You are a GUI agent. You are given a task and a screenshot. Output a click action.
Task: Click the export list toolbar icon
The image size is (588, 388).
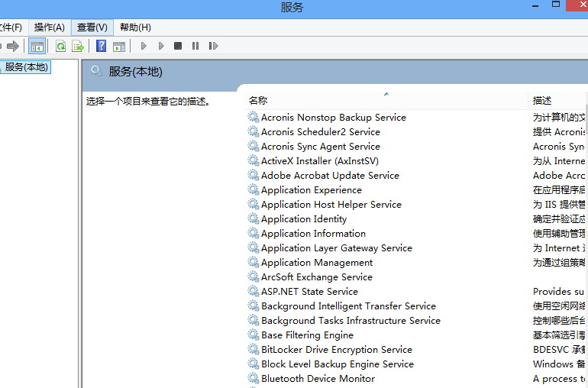[x=77, y=47]
